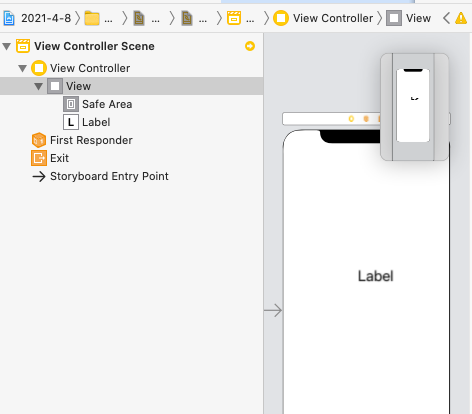Open the scene breadcrumb icon in path bar
This screenshot has height=414, width=472.
point(234,18)
